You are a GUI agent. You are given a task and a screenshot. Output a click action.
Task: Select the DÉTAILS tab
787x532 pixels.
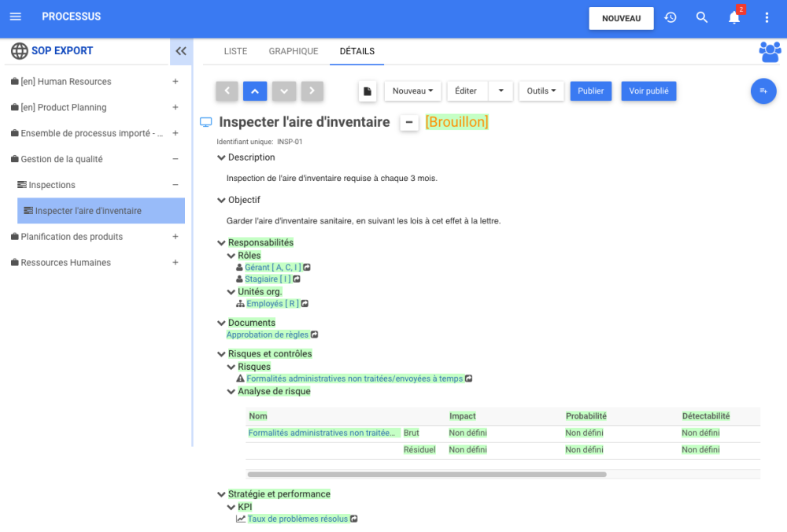(x=357, y=51)
